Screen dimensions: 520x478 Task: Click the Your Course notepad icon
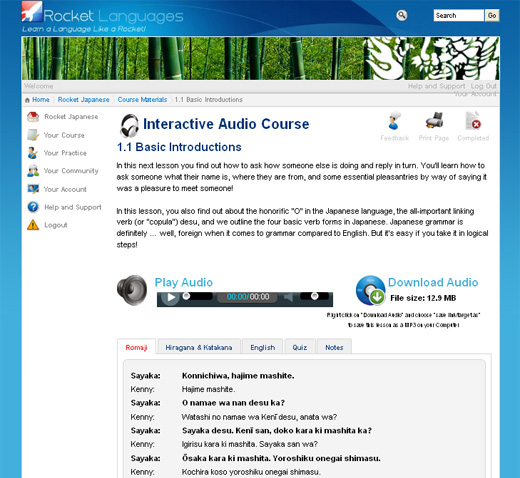[33, 135]
